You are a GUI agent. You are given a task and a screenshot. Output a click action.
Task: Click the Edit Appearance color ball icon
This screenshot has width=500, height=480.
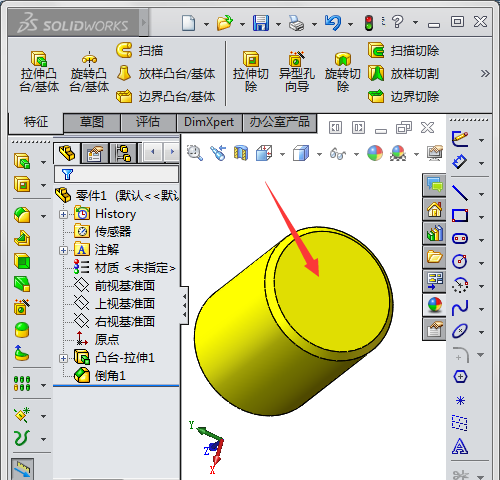tap(375, 153)
